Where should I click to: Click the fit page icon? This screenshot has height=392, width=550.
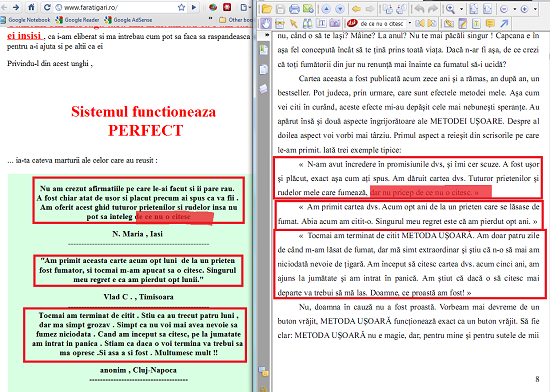click(474, 8)
